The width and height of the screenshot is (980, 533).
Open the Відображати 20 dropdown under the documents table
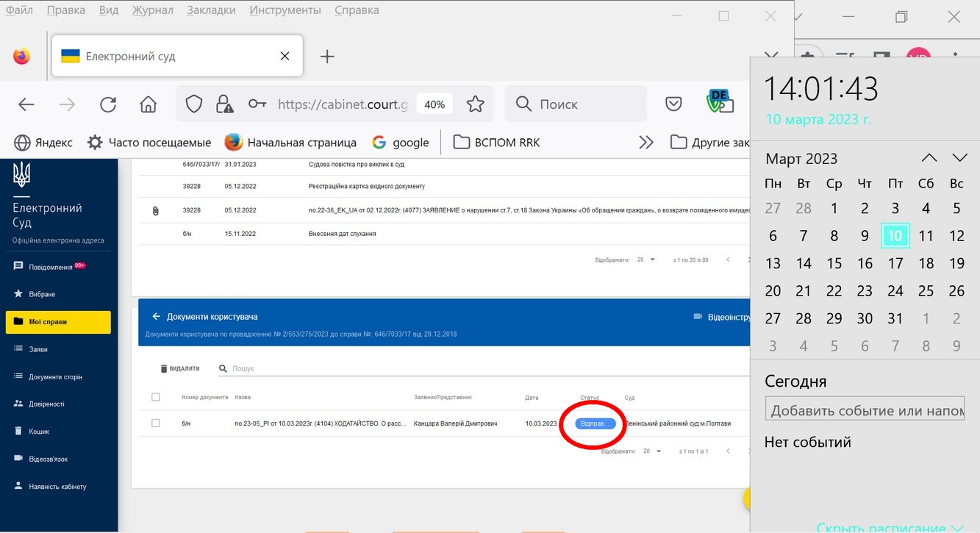pos(652,451)
